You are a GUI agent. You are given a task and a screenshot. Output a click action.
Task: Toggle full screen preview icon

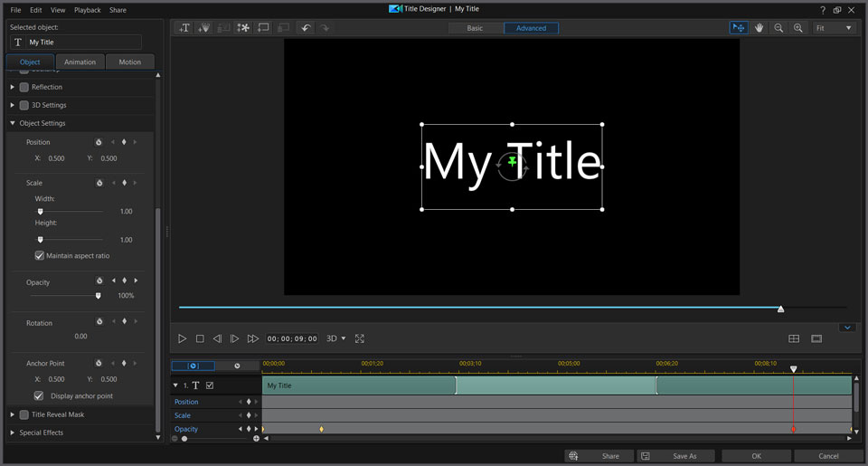coord(360,338)
